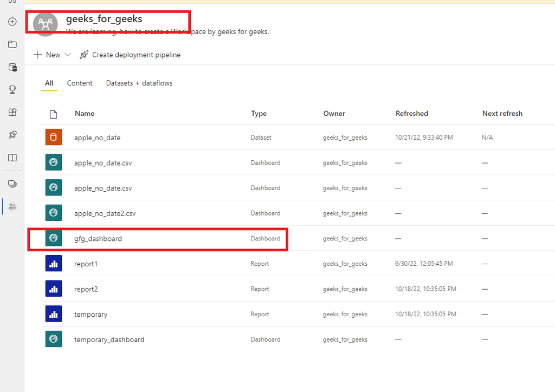The image size is (555, 392).
Task: Click the owner cell in report1 row
Action: point(345,264)
